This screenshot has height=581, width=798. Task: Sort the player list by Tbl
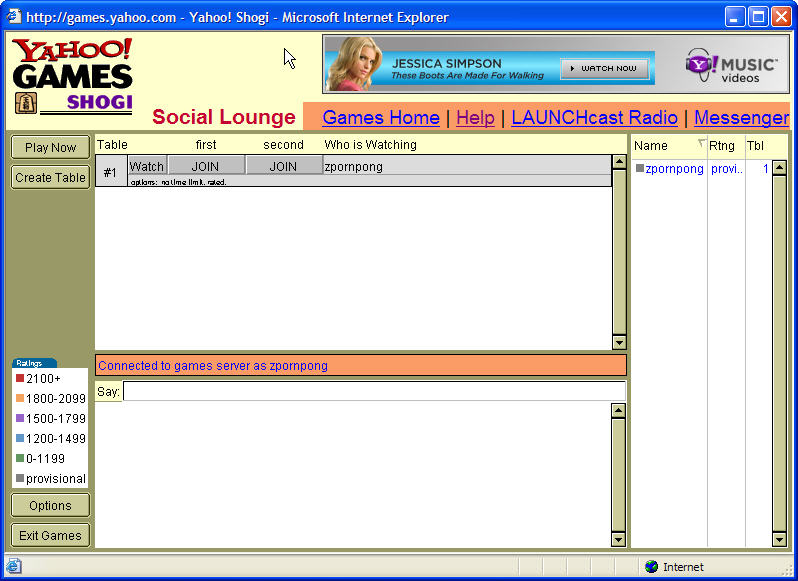(755, 146)
